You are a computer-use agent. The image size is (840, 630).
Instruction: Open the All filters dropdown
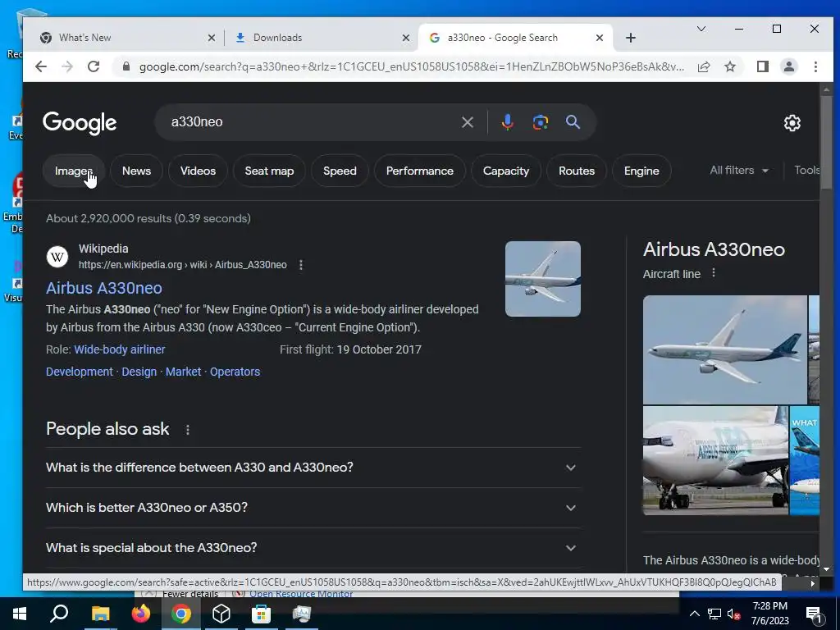tap(739, 171)
